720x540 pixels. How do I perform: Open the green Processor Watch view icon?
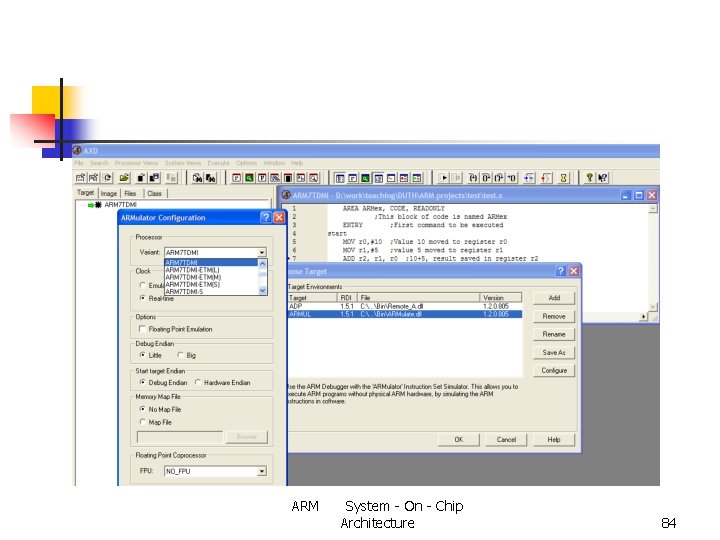click(x=249, y=178)
